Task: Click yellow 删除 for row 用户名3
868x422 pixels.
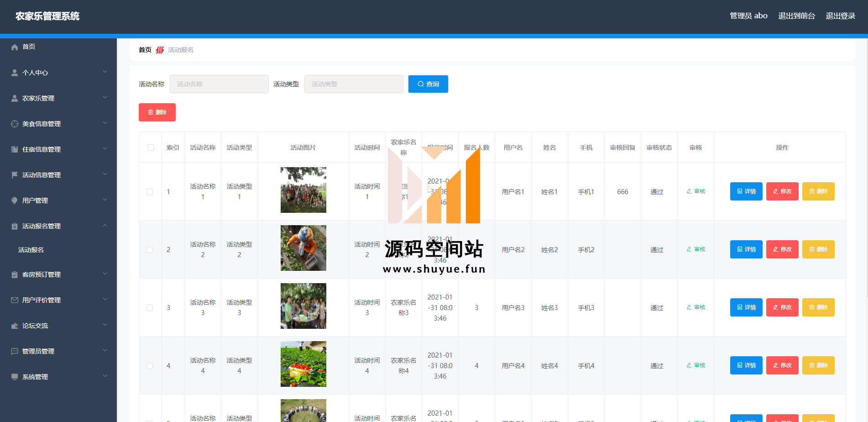Action: 818,307
